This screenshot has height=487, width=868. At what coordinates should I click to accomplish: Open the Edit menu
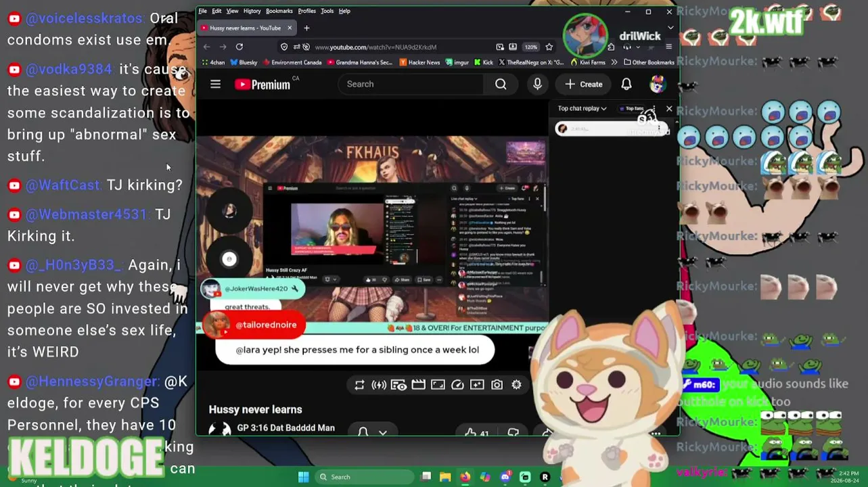216,11
